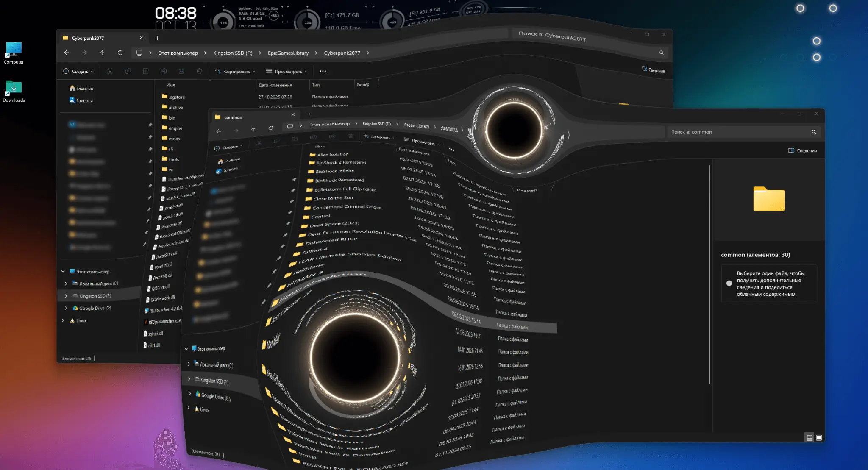Open Галерея in Cyberpunk2077 sidebar
Screen dimensions: 868x470
(81, 100)
